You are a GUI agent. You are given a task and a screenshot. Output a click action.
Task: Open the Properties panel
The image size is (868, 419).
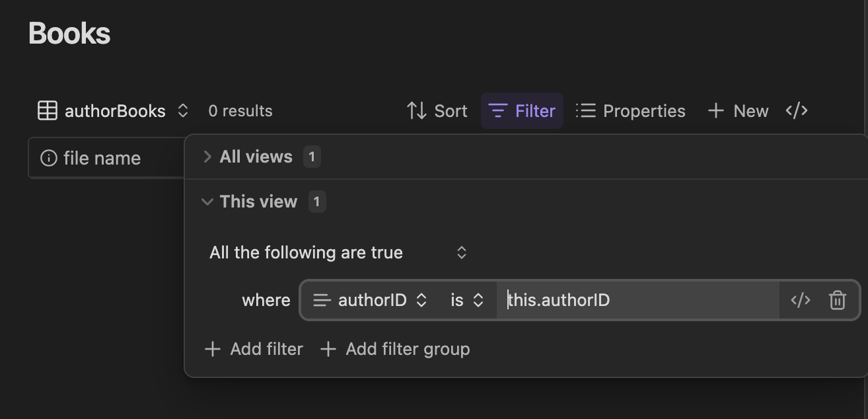(630, 111)
